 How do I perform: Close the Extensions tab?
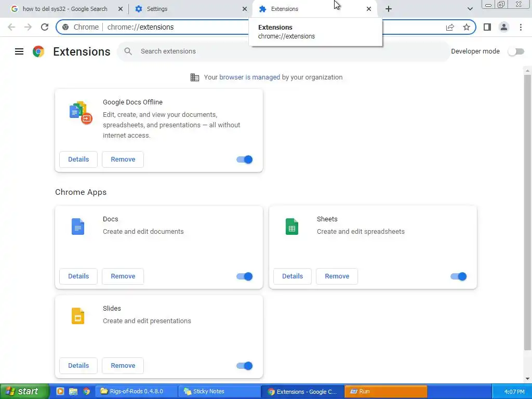[369, 9]
